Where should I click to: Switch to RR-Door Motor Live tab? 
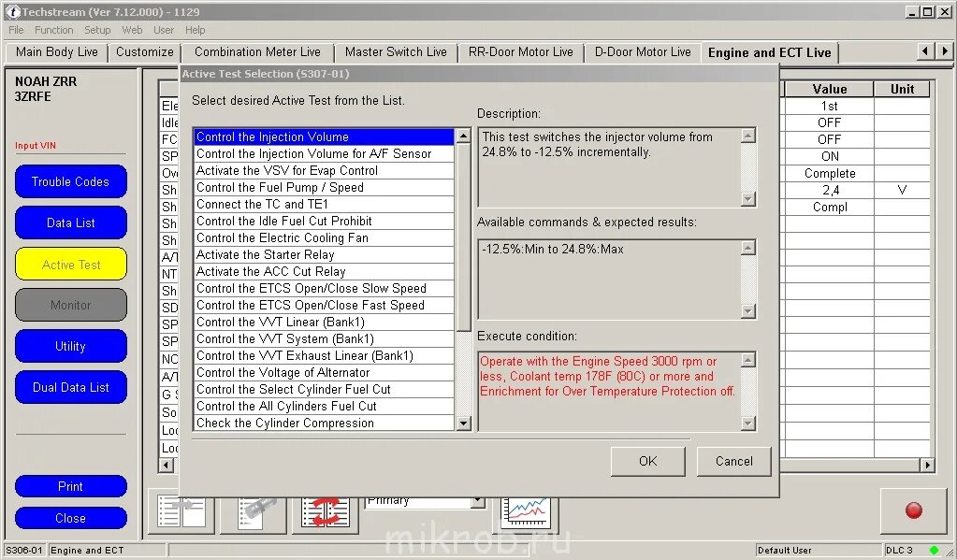pyautogui.click(x=521, y=52)
